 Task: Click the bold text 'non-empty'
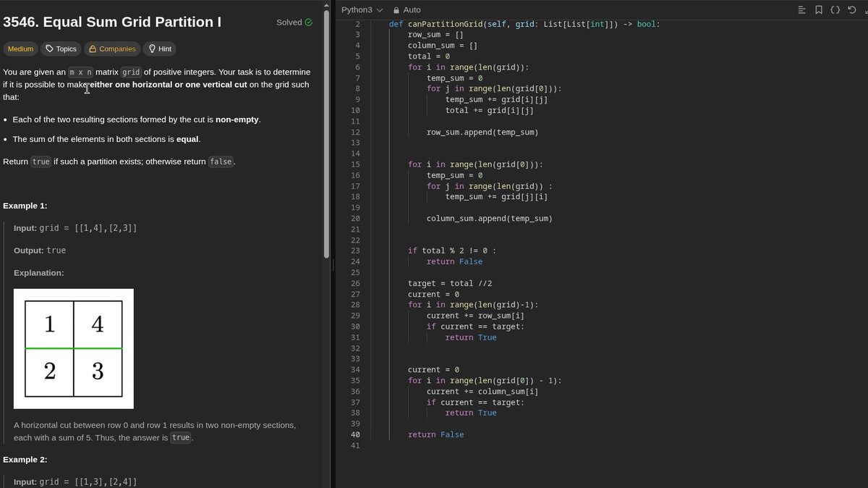click(237, 119)
